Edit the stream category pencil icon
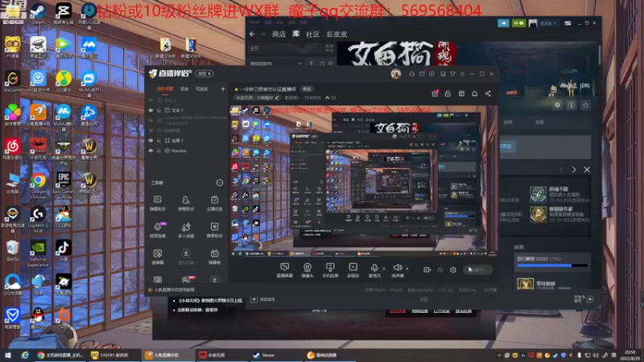Image resolution: width=644 pixels, height=362 pixels. click(277, 98)
